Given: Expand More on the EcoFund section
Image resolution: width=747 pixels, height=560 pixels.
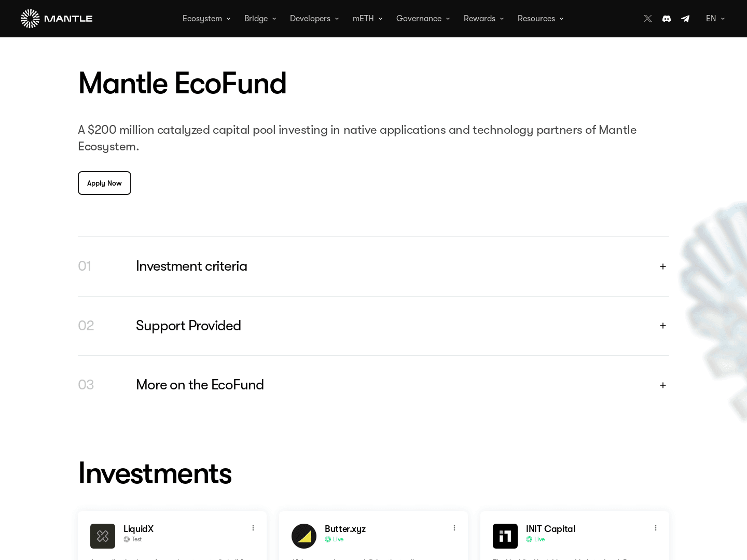Looking at the screenshot, I should 662,385.
